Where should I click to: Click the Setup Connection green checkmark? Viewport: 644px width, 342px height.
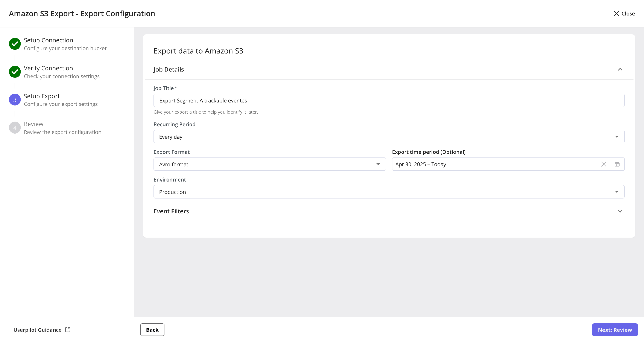pos(15,44)
